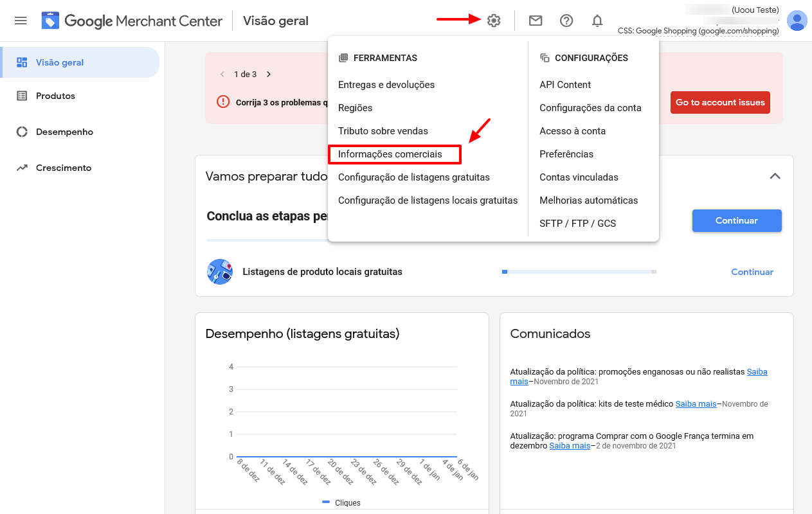Click Go to account issues button

pyautogui.click(x=720, y=102)
